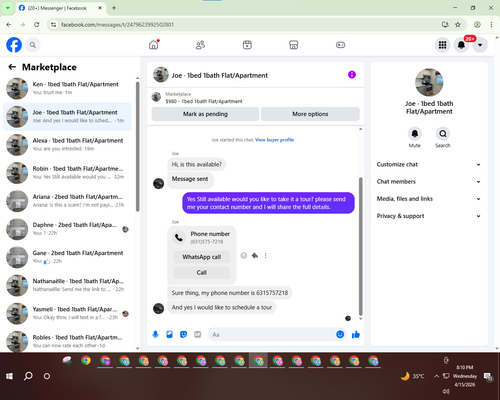Expand the Customize chat section
The width and height of the screenshot is (500, 400).
coord(429,164)
